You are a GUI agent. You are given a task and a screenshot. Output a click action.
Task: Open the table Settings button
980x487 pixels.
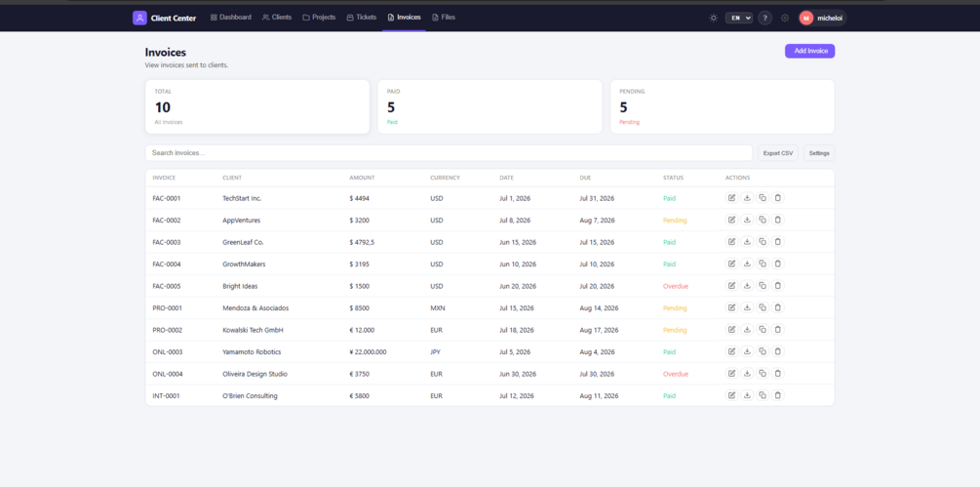point(819,153)
